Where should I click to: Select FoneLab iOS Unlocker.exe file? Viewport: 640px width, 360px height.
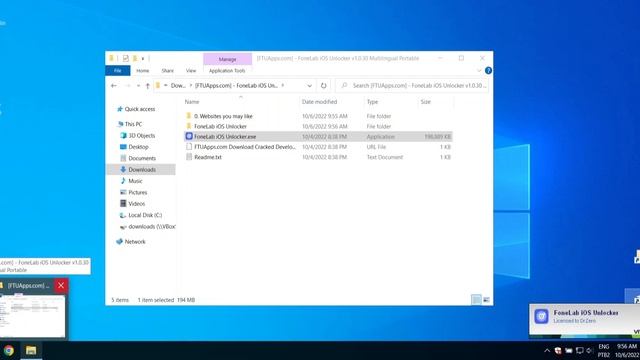click(x=318, y=137)
